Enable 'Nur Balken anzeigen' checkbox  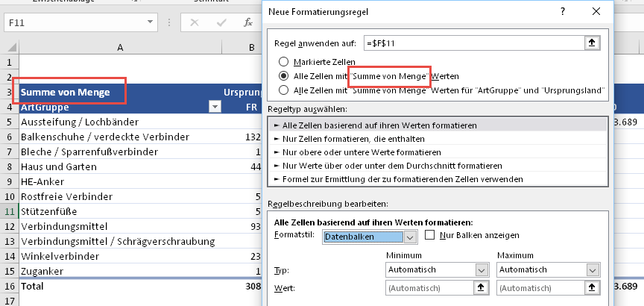tap(430, 236)
